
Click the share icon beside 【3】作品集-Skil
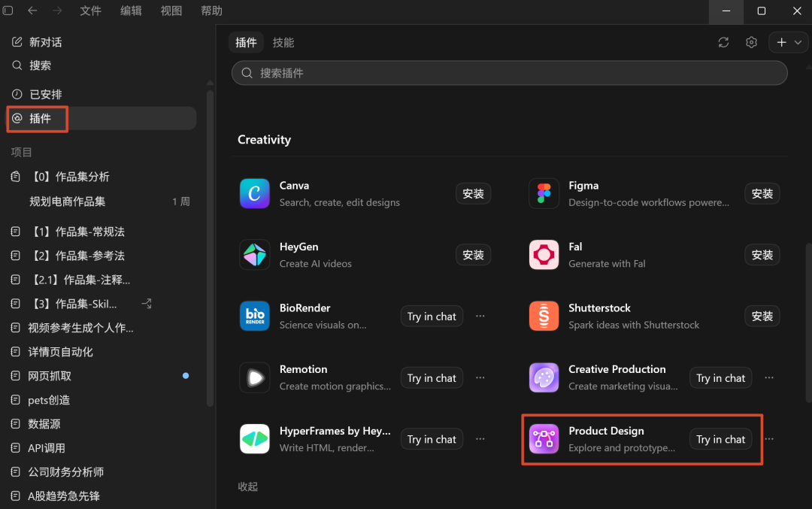pyautogui.click(x=147, y=304)
